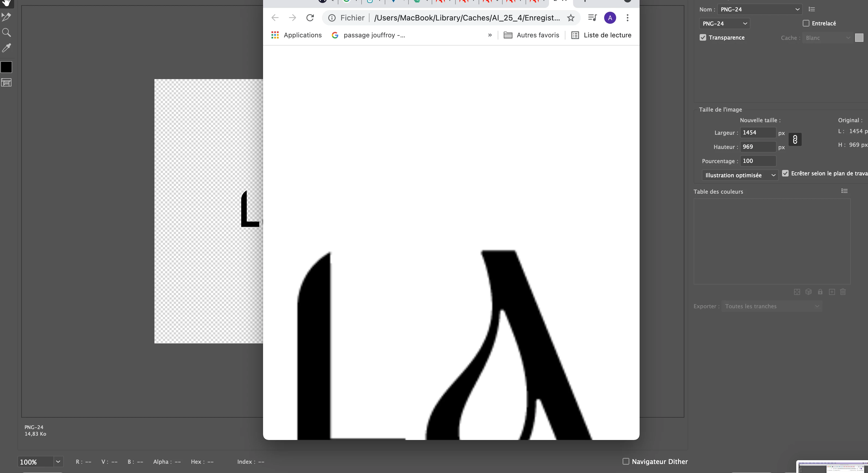Screen dimensions: 868x473
Task: Click the constrain proportions link icon
Action: pos(795,139)
